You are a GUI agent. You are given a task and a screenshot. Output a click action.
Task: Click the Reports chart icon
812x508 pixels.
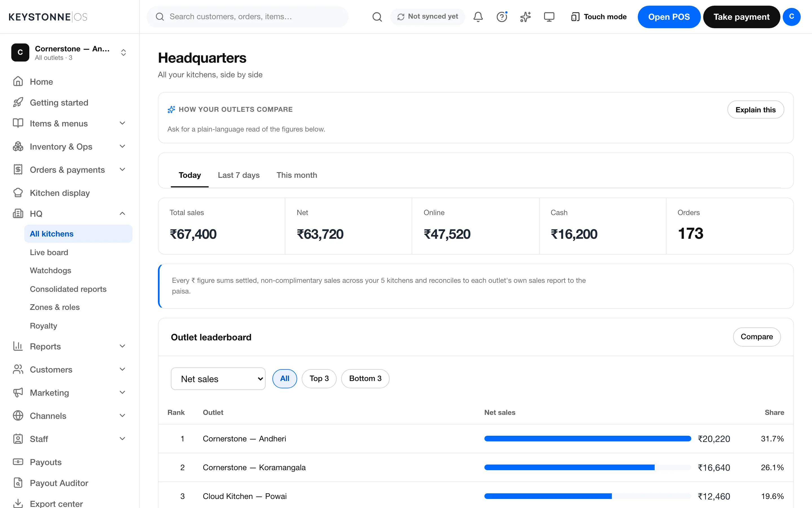coord(18,346)
